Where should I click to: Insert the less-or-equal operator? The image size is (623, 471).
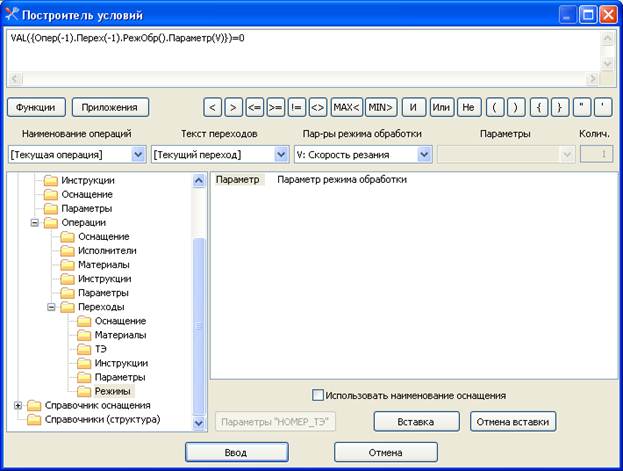(x=255, y=107)
